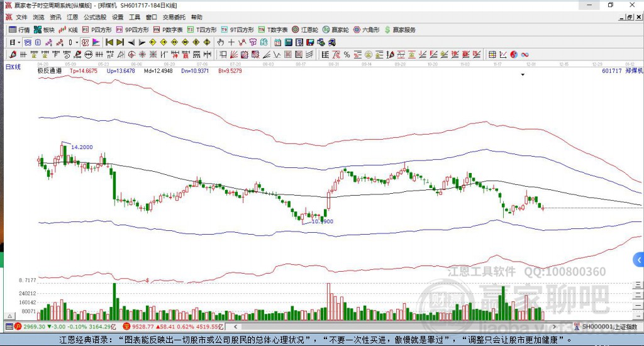The image size is (644, 346).
Task: Open the P数字表 tool
Action: click(x=168, y=30)
